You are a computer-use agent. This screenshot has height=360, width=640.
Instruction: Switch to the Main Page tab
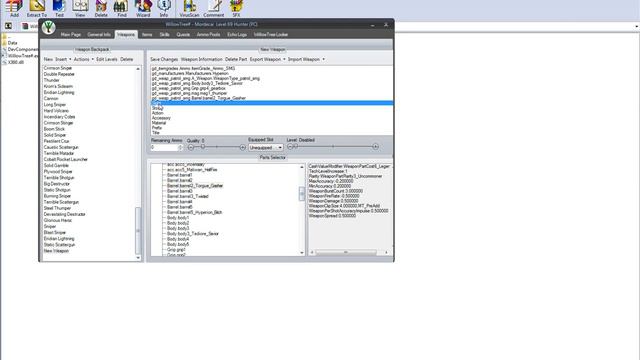[x=71, y=35]
